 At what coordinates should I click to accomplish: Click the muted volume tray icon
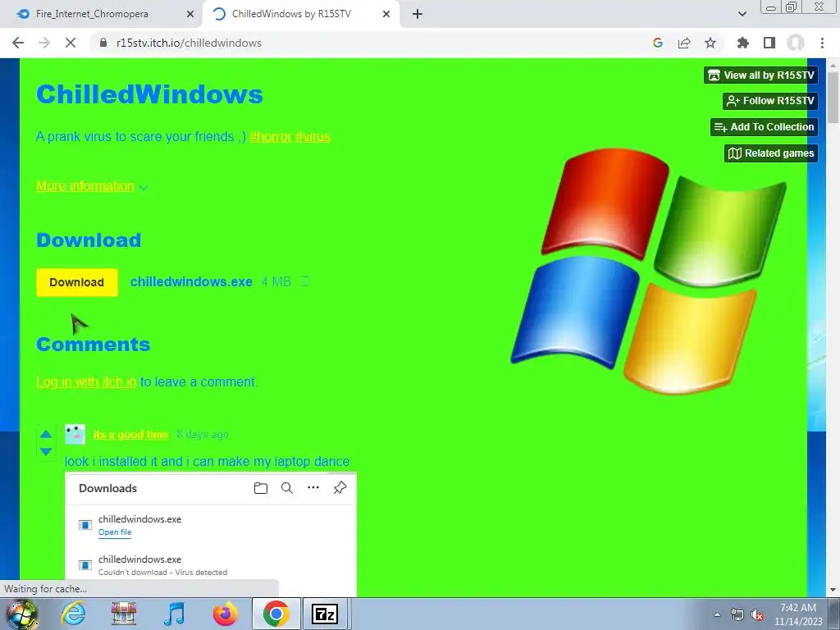click(x=757, y=614)
